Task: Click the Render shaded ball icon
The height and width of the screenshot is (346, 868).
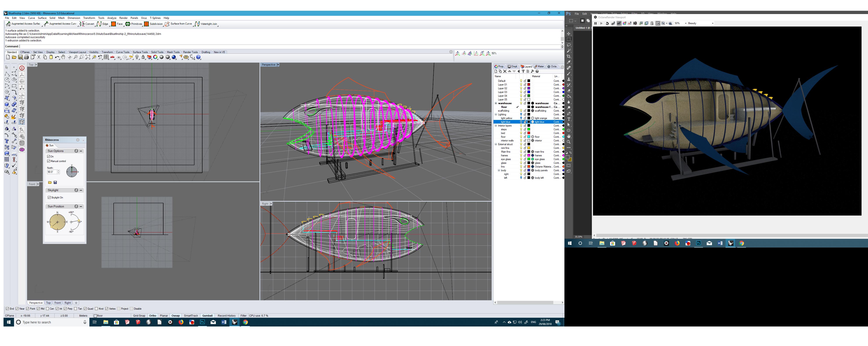Action: [x=174, y=57]
